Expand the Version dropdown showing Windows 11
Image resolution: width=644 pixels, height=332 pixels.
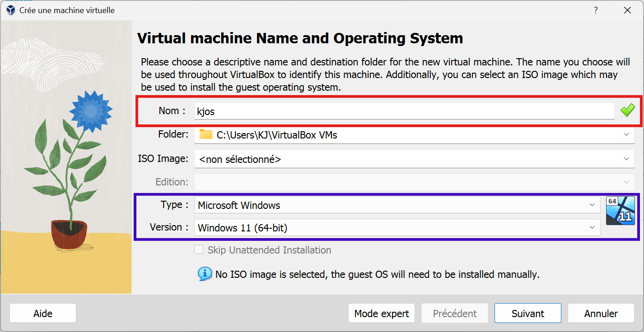pos(397,228)
